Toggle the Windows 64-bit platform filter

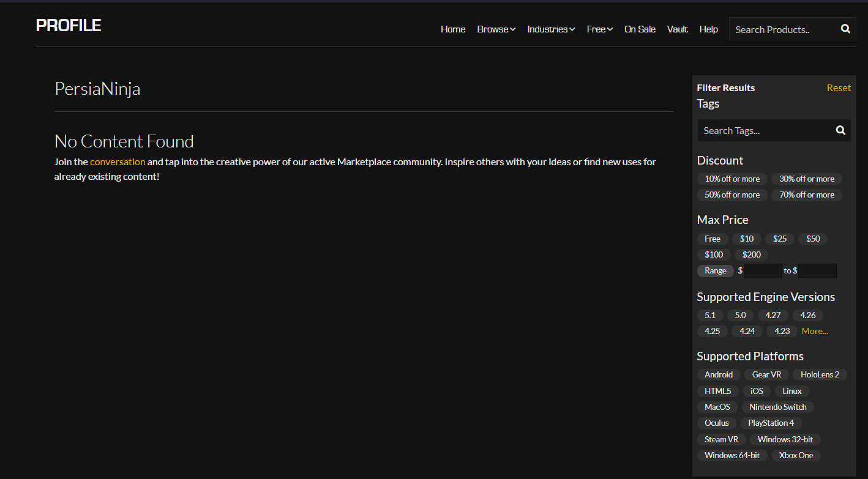point(731,456)
